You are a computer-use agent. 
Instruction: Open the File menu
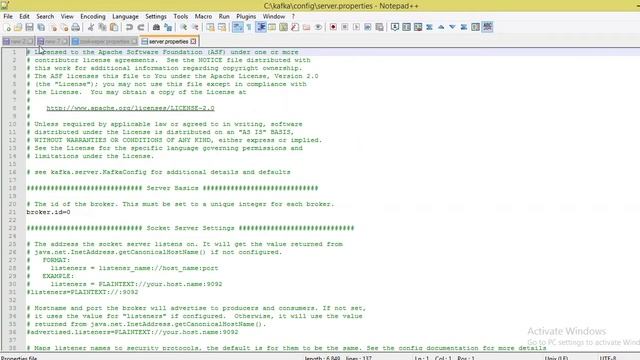click(8, 16)
